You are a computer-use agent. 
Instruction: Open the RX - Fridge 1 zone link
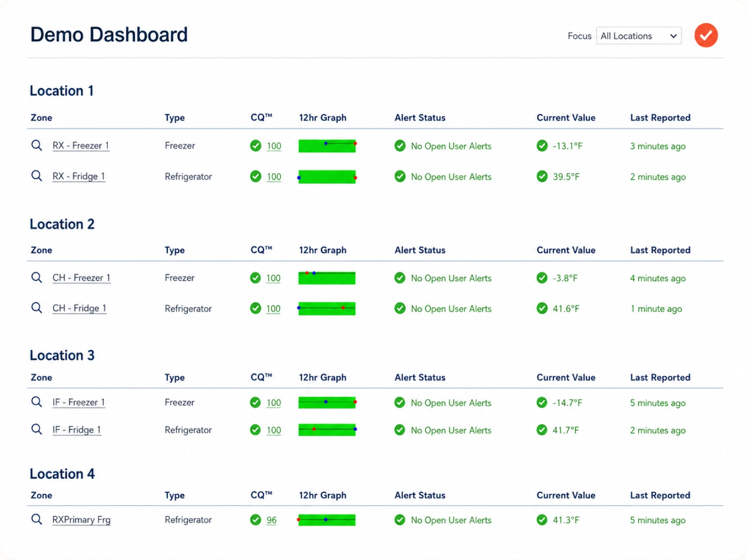tap(78, 177)
